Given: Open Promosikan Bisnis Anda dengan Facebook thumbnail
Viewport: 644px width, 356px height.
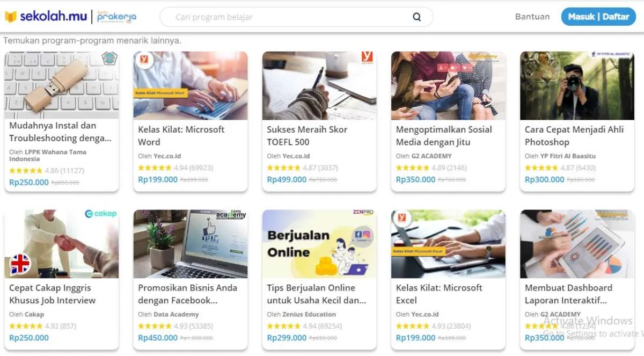Looking at the screenshot, I should coord(191,244).
